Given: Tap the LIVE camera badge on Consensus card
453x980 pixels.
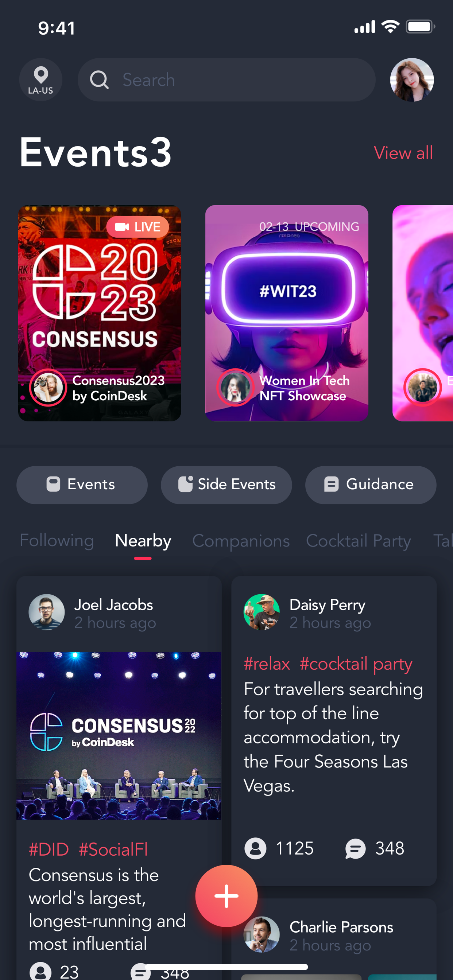Looking at the screenshot, I should [x=138, y=227].
